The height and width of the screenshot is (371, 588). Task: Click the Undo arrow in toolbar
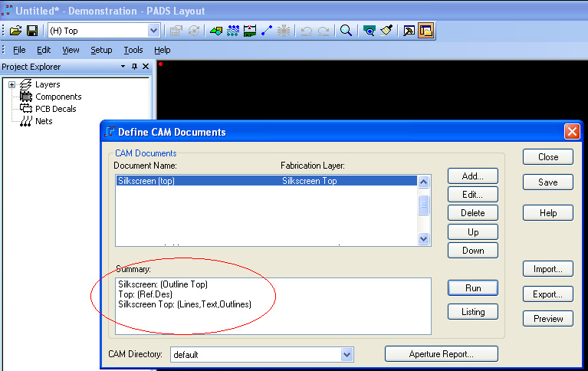[x=306, y=31]
